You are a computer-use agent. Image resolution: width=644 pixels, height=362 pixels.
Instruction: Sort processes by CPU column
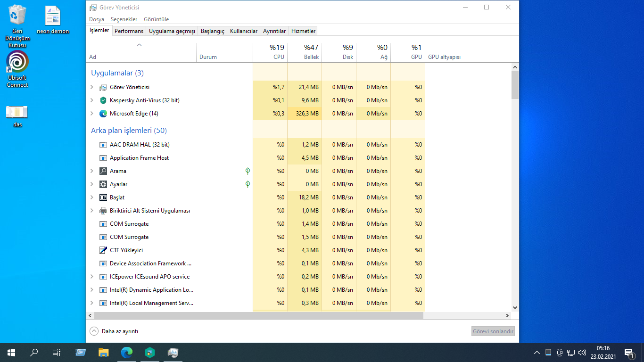point(270,52)
